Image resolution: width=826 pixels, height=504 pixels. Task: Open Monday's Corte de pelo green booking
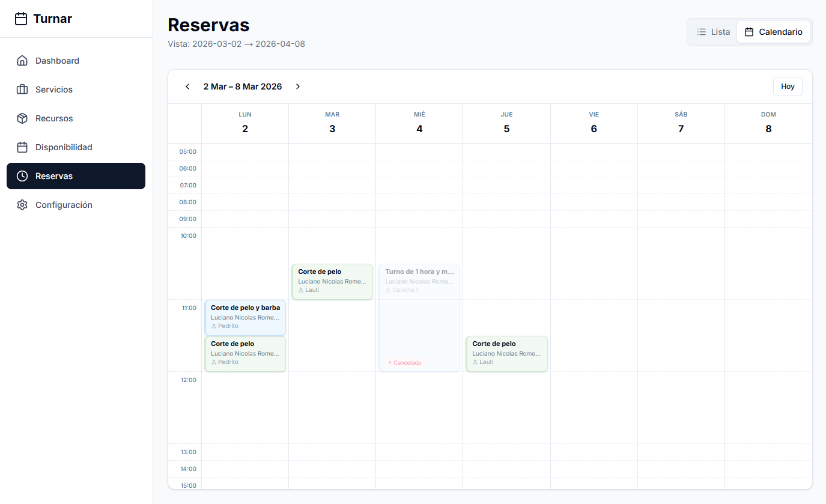click(x=245, y=353)
